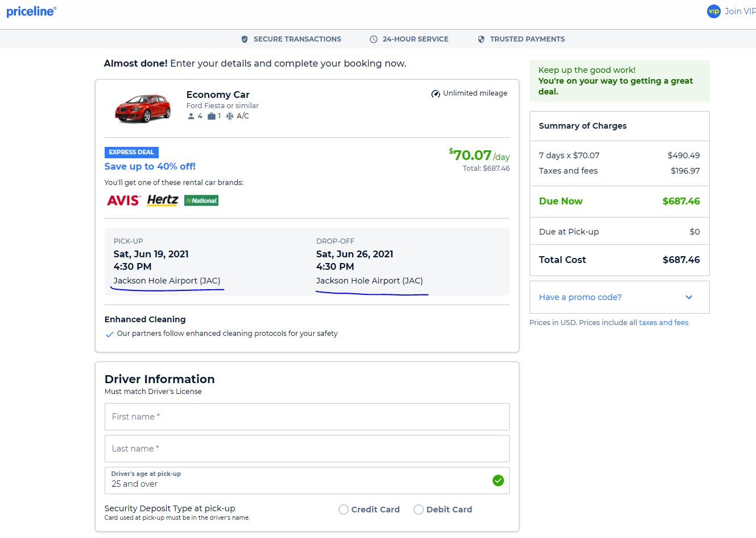Click the Last name field
This screenshot has width=756, height=538.
point(307,449)
